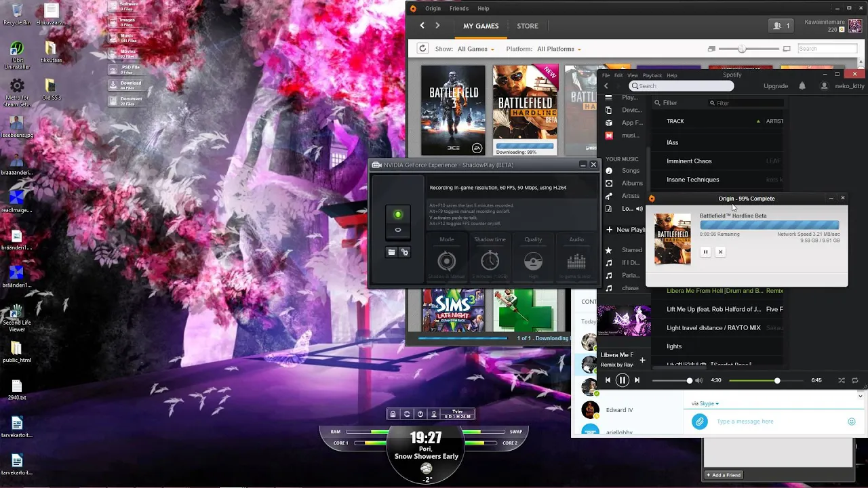Toggle Spotify shuffle
Image resolution: width=868 pixels, height=488 pixels.
tap(842, 380)
